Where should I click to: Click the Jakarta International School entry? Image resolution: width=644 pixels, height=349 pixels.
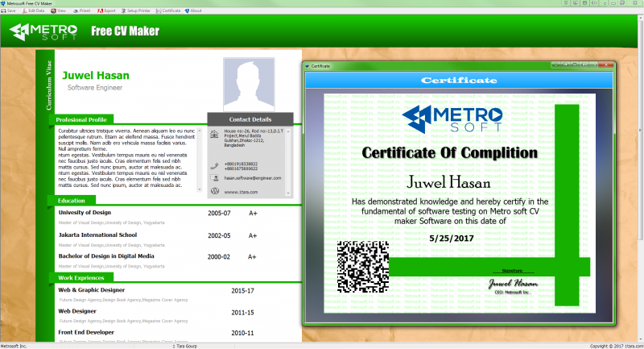[x=97, y=235]
